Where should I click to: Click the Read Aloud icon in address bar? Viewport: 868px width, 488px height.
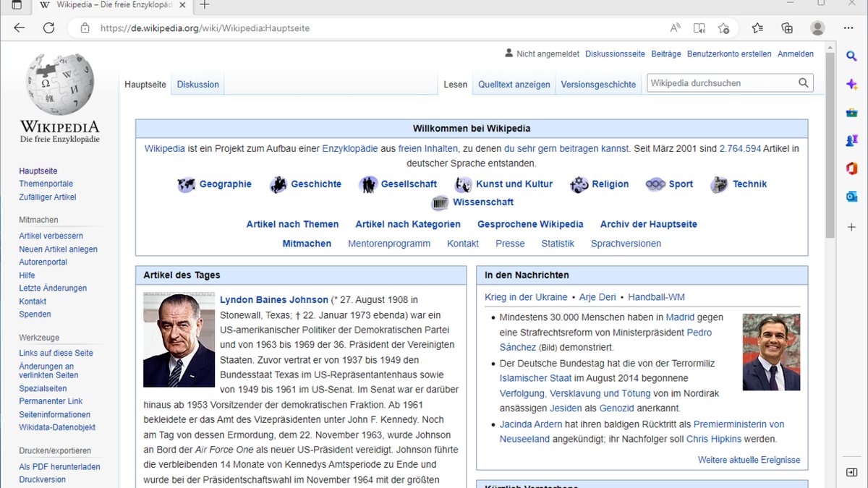[x=675, y=28]
